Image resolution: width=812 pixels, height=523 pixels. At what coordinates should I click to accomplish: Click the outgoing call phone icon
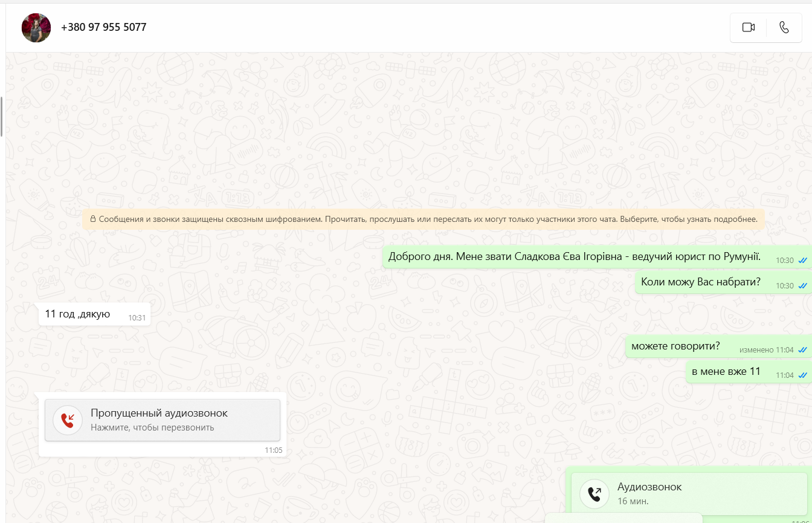pos(594,494)
